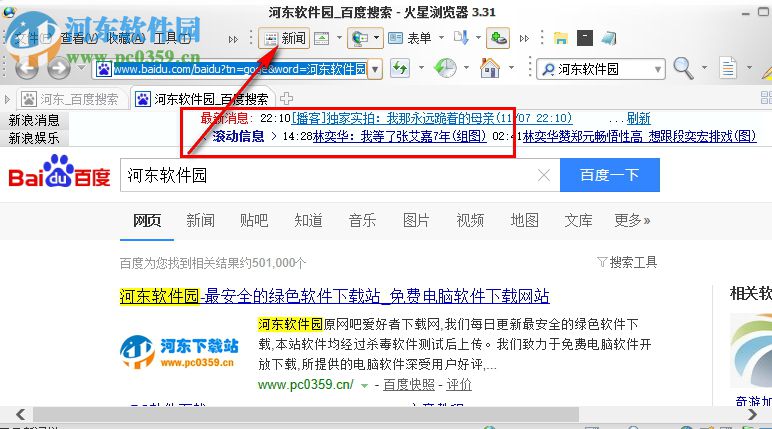Go forward with the forward arrow button

pyautogui.click(x=59, y=68)
